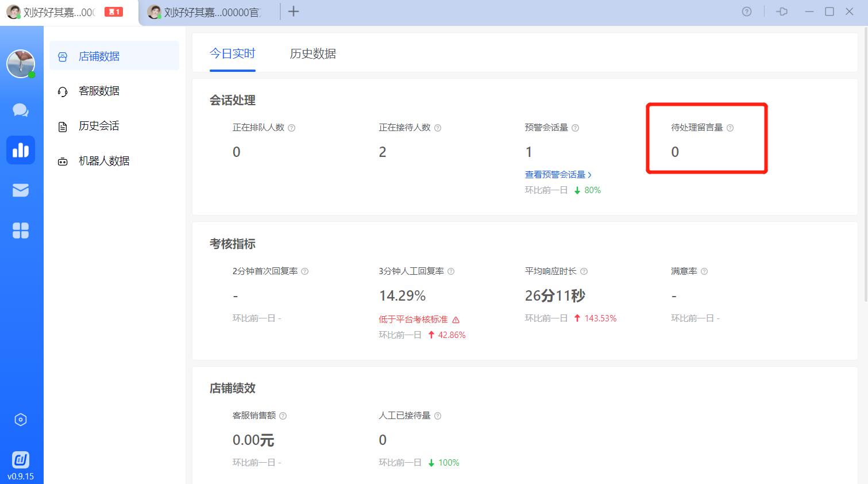This screenshot has height=484, width=868.
Task: Click the help question mark in title bar
Action: [747, 11]
